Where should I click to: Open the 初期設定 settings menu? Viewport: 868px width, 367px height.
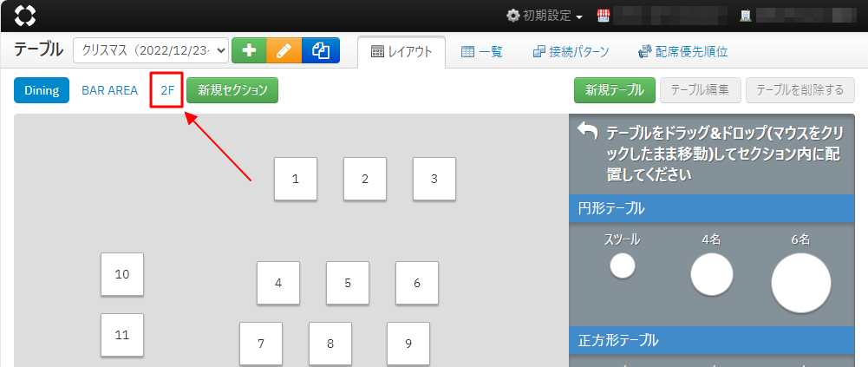[545, 16]
